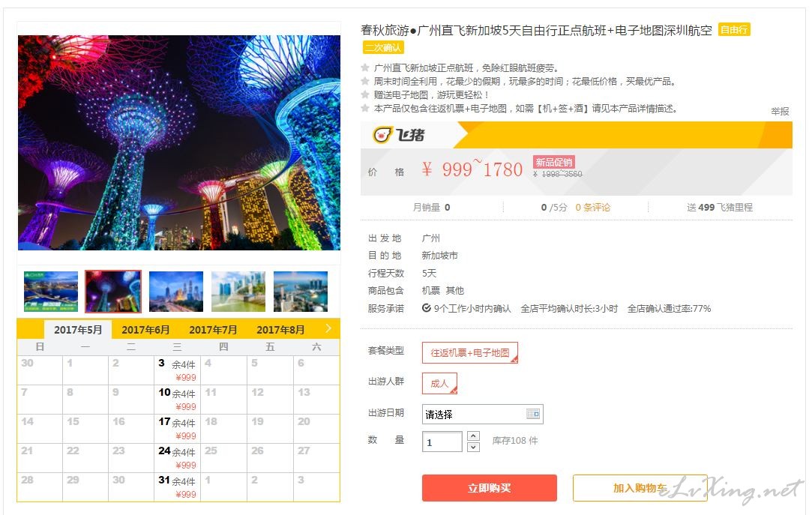The image size is (812, 515).
Task: Select the Merlion fountain thumbnail
Action: point(238,292)
